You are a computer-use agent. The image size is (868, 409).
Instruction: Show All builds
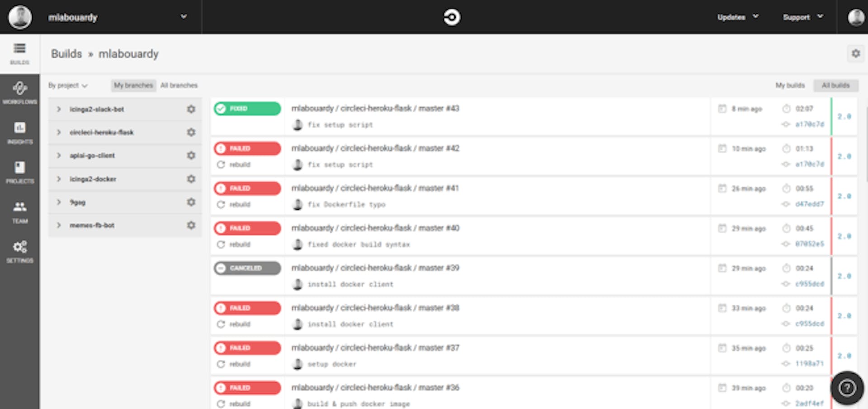click(x=835, y=85)
